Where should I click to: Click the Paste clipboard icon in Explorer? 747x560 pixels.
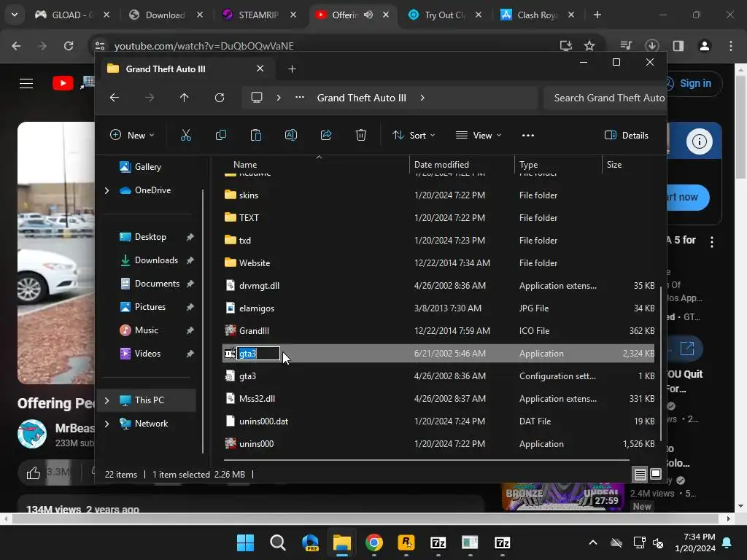click(256, 135)
